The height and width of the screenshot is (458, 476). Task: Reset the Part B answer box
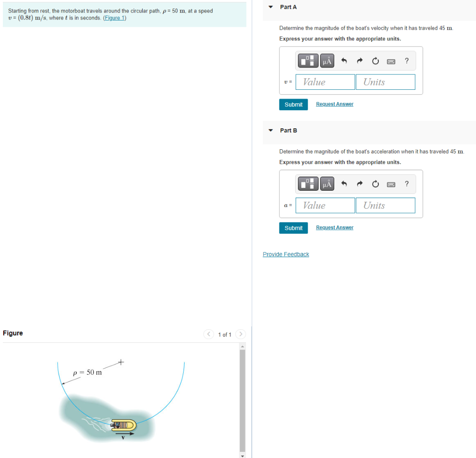[x=375, y=184]
